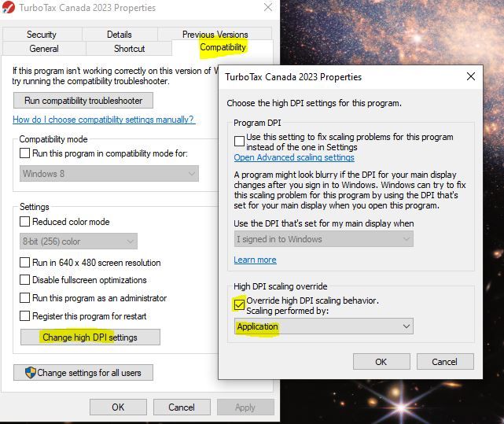Click 'Use the DPI that's set for my main display when' text
This screenshot has height=424, width=504.
click(x=324, y=223)
